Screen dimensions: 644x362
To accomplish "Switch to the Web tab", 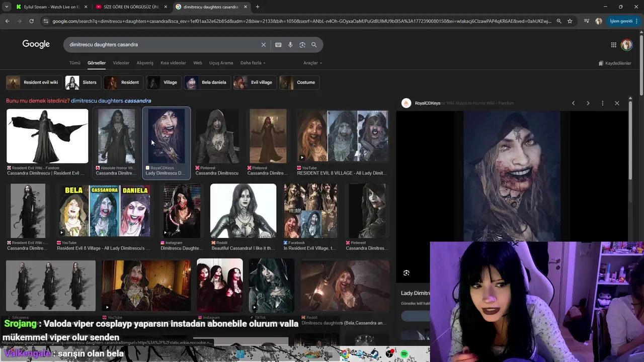I will (198, 63).
